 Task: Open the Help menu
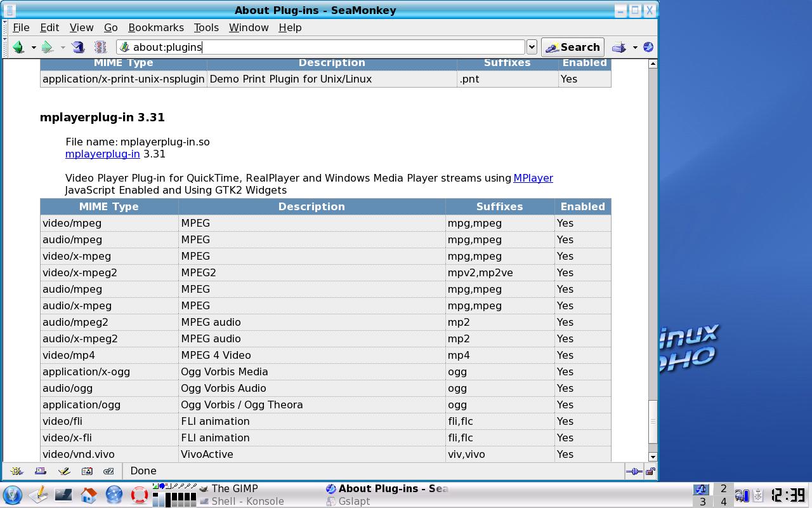point(290,27)
